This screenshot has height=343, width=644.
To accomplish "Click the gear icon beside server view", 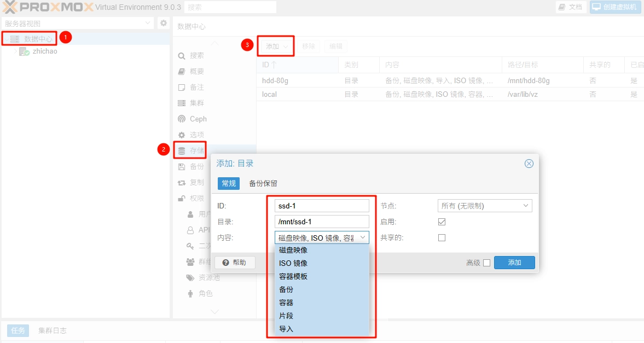I will [x=164, y=23].
